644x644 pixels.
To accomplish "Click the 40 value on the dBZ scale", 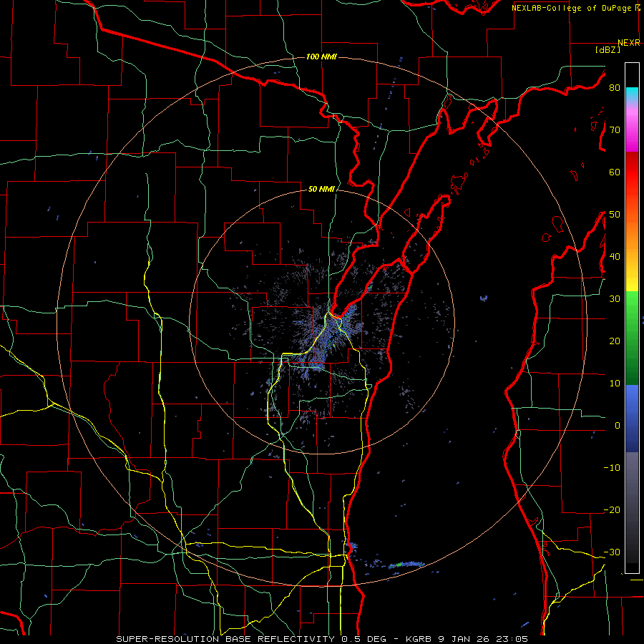I will tap(615, 257).
